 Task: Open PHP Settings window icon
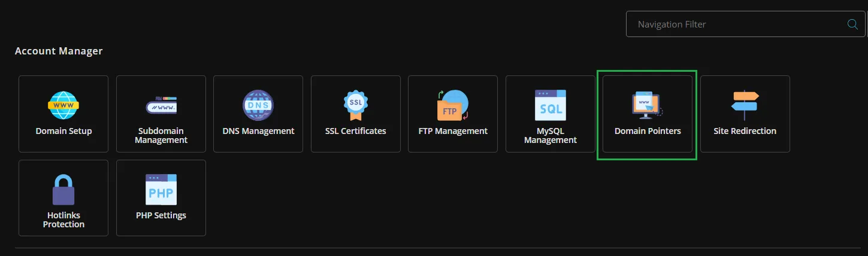point(161,190)
